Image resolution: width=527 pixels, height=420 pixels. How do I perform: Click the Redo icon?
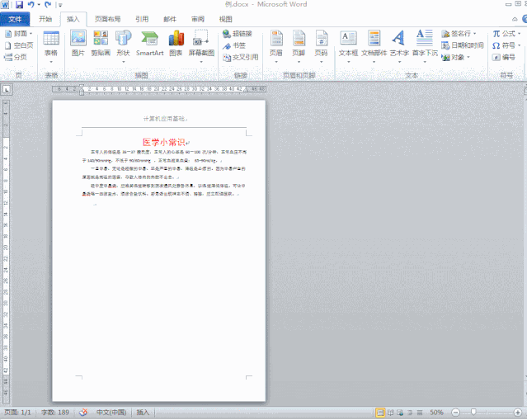[48, 5]
